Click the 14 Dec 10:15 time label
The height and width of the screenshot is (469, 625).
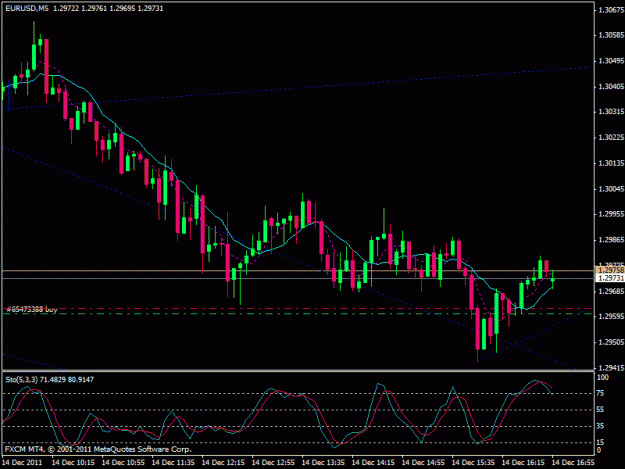click(73, 463)
